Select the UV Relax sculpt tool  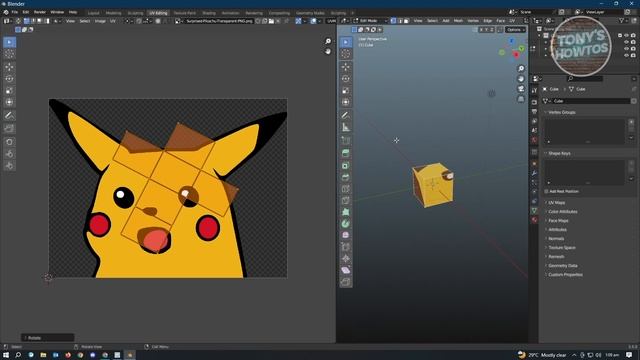click(x=9, y=154)
